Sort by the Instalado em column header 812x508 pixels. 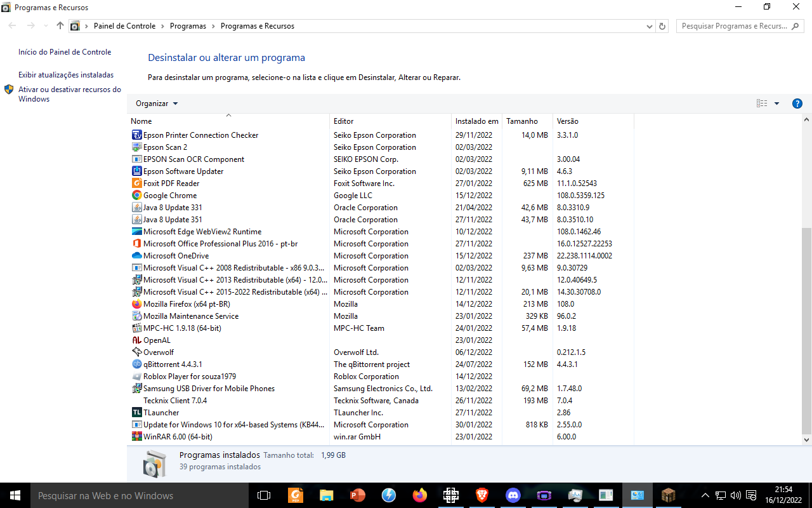point(476,121)
